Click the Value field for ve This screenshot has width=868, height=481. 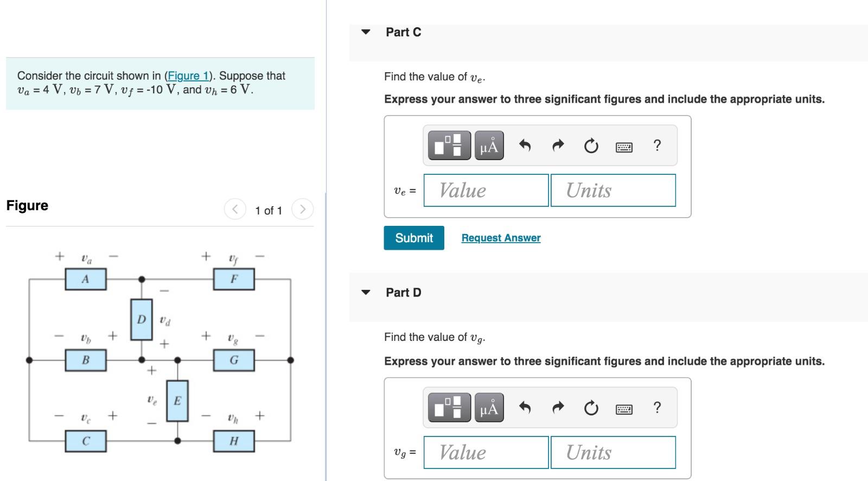click(486, 191)
